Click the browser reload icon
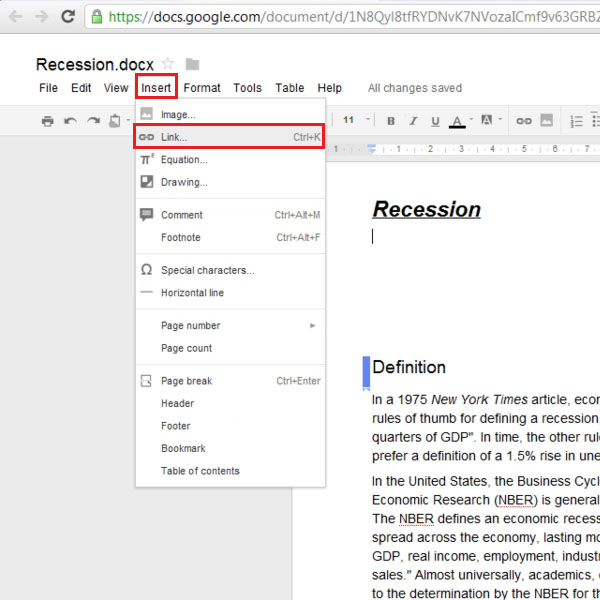Viewport: 600px width, 600px height. pyautogui.click(x=68, y=16)
